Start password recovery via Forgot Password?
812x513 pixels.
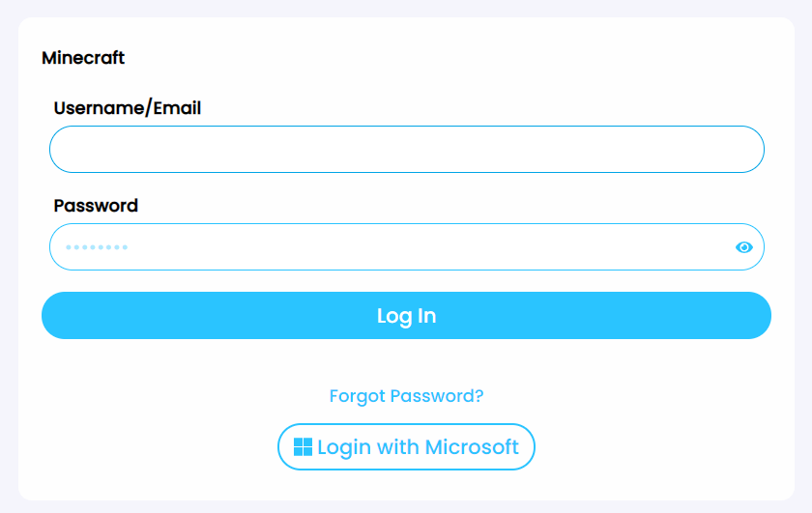(x=407, y=396)
